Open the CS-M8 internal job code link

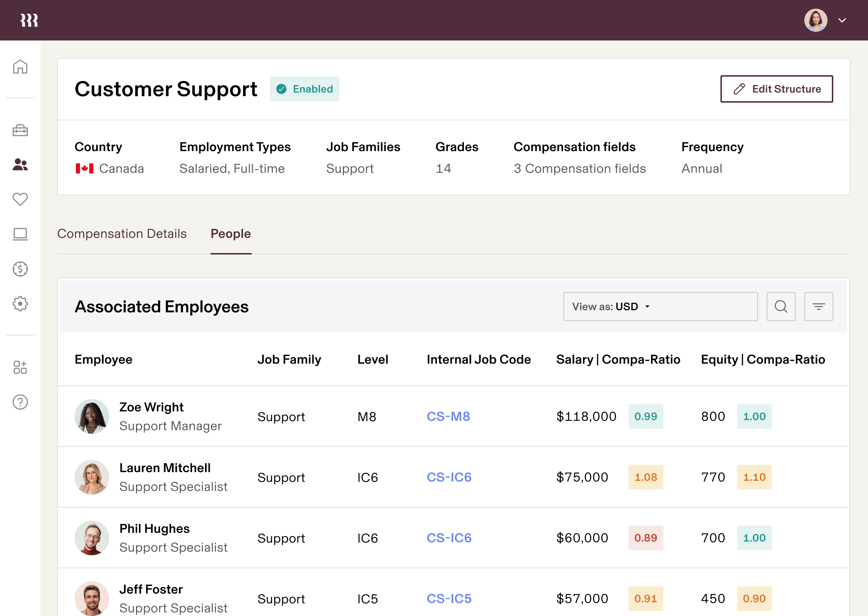(x=448, y=416)
